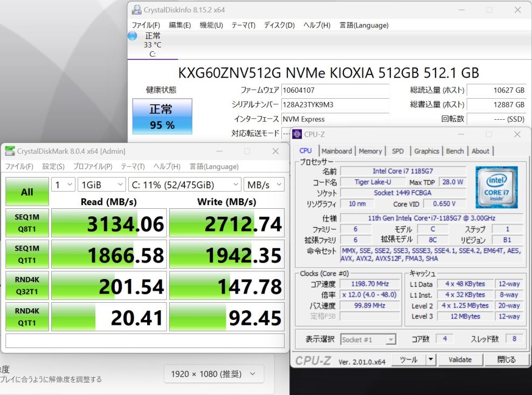
Task: Run all benchmarks with the All button
Action: pyautogui.click(x=27, y=192)
